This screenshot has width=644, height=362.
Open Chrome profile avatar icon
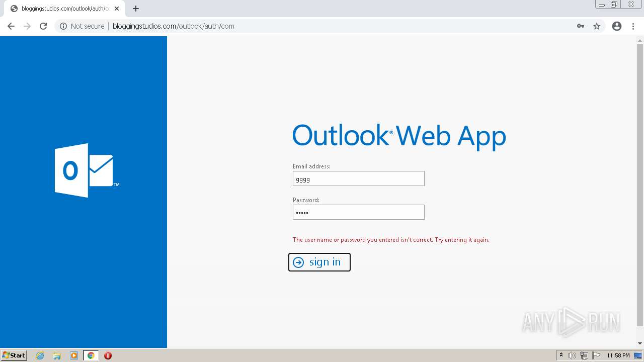(x=617, y=26)
